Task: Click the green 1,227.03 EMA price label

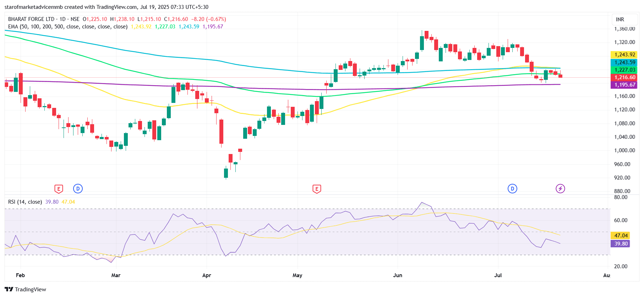Action: coord(624,70)
